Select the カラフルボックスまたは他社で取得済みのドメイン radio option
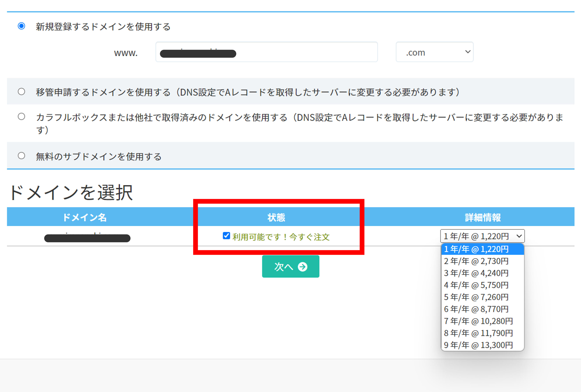 click(x=21, y=116)
